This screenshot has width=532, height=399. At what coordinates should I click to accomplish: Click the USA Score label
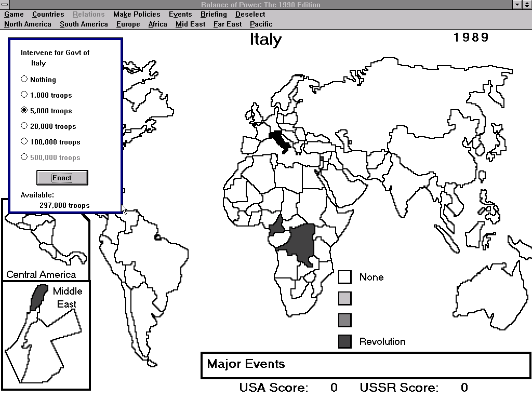pos(274,388)
